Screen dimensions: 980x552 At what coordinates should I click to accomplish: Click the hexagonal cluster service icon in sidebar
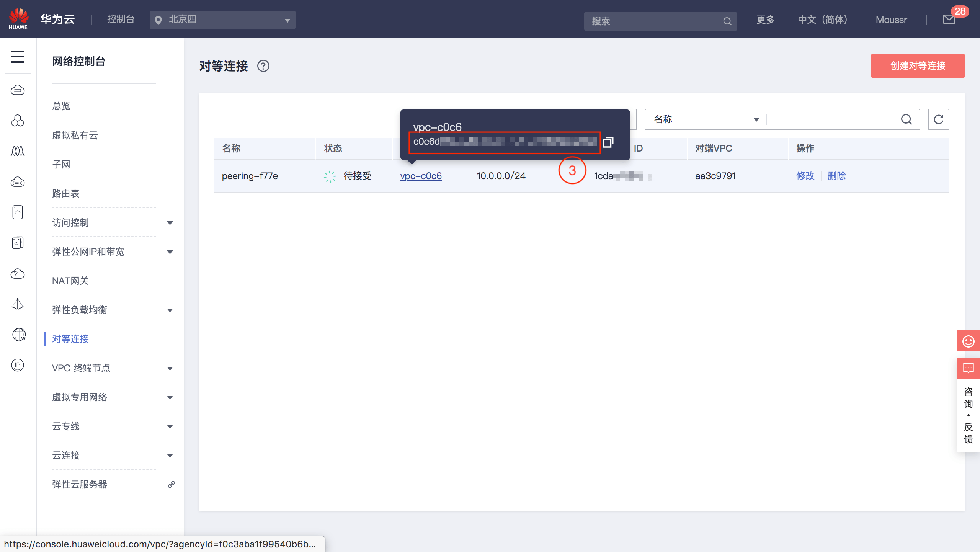[x=17, y=121]
